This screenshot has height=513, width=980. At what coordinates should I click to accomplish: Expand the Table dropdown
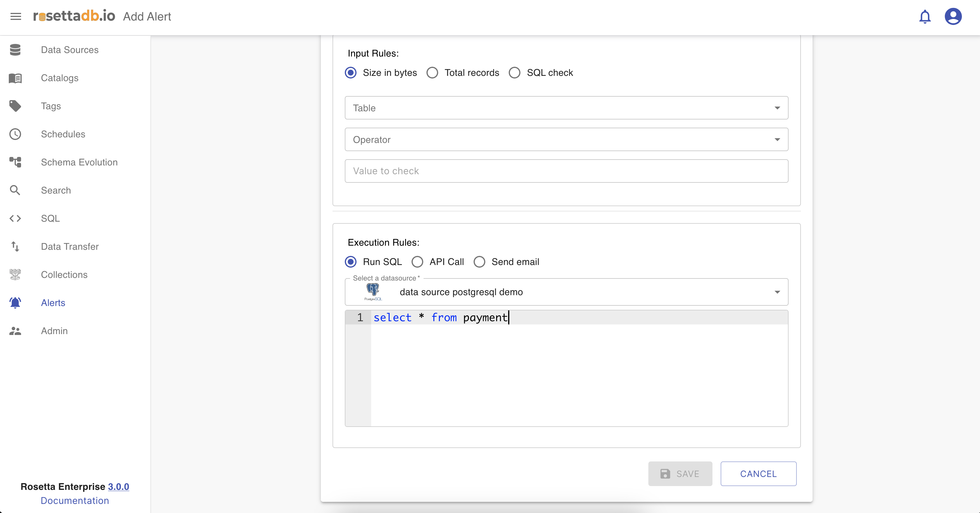pos(566,108)
